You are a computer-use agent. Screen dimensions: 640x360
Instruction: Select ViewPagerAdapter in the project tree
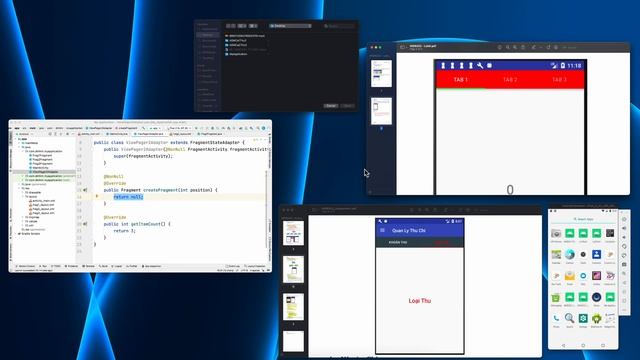(45, 172)
